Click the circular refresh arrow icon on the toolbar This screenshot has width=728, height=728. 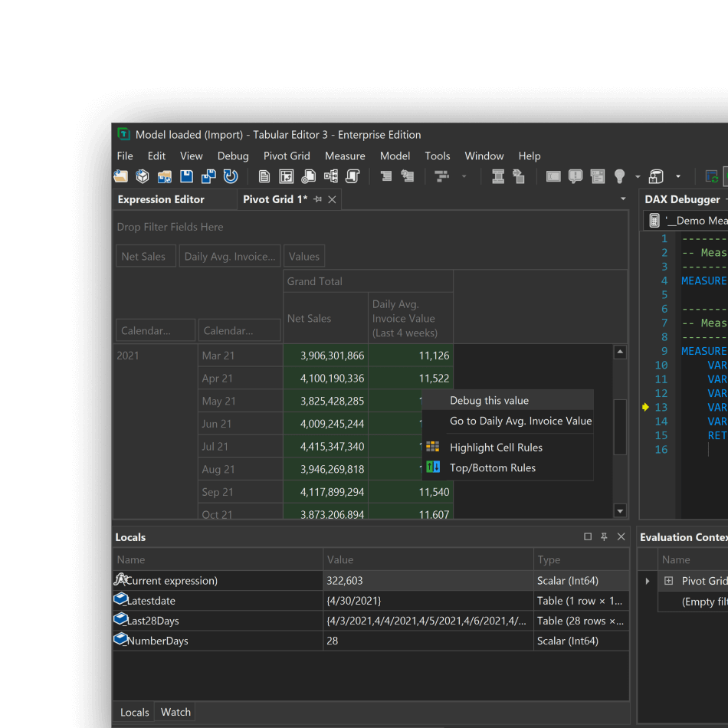231,176
